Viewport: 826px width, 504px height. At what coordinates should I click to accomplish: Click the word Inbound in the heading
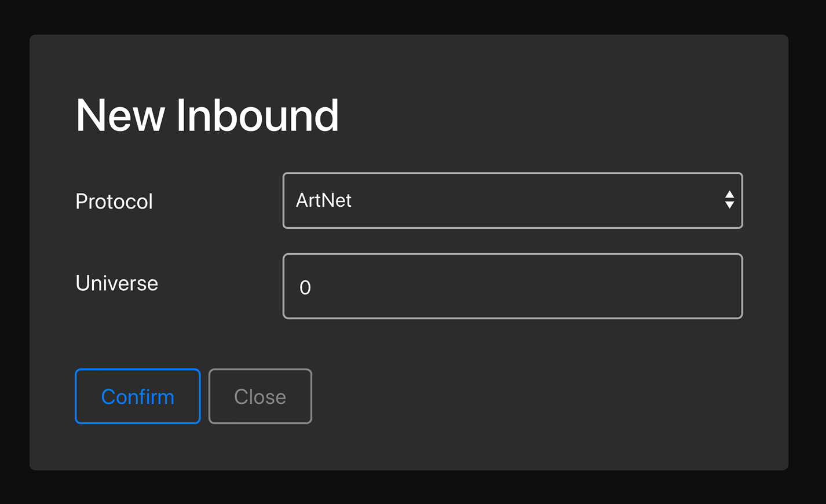click(257, 116)
